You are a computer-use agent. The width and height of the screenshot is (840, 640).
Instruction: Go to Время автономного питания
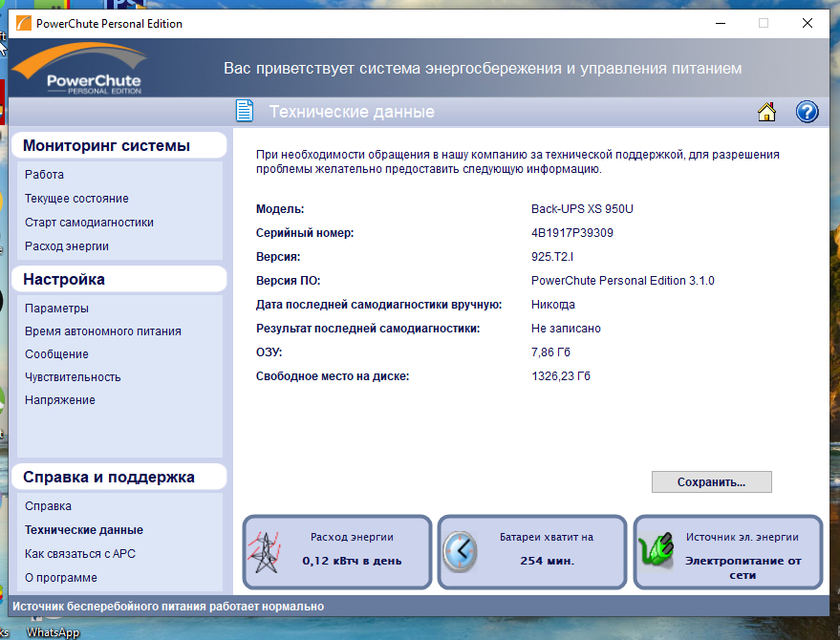[102, 331]
